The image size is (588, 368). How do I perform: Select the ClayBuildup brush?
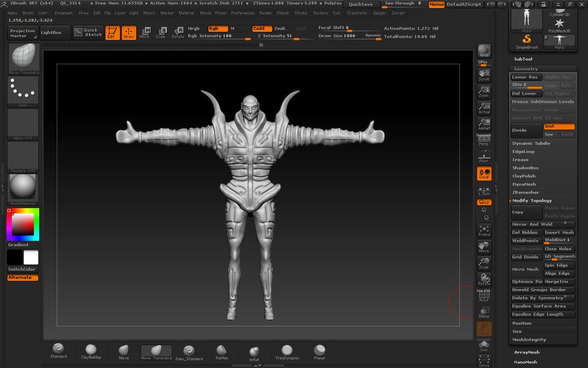[91, 351]
